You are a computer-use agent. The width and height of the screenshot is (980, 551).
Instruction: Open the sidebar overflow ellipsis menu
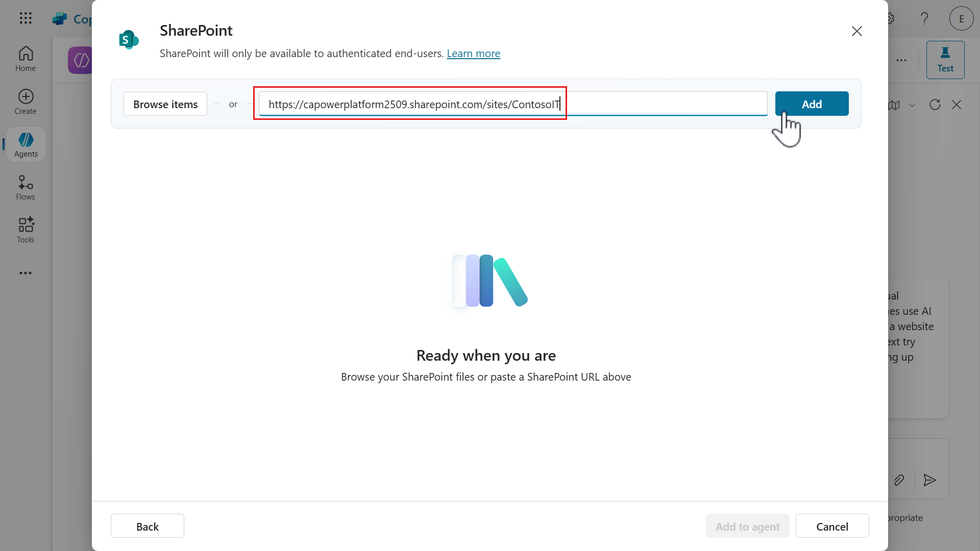(26, 273)
